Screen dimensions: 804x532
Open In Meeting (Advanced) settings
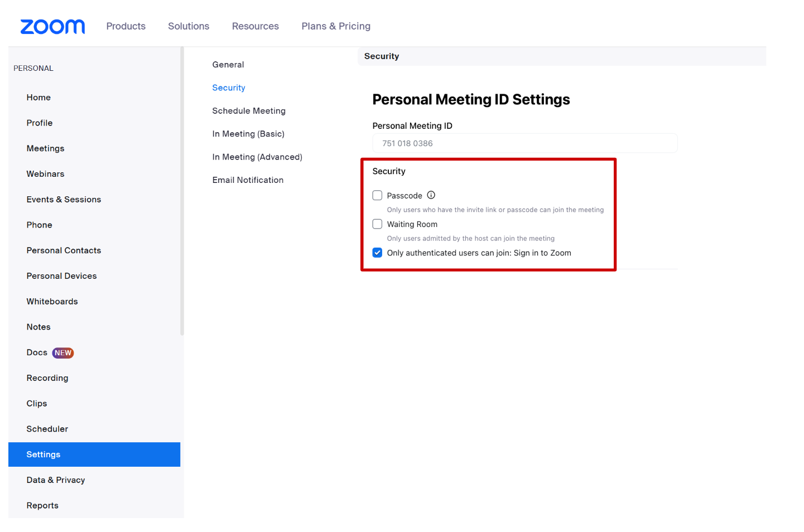257,157
